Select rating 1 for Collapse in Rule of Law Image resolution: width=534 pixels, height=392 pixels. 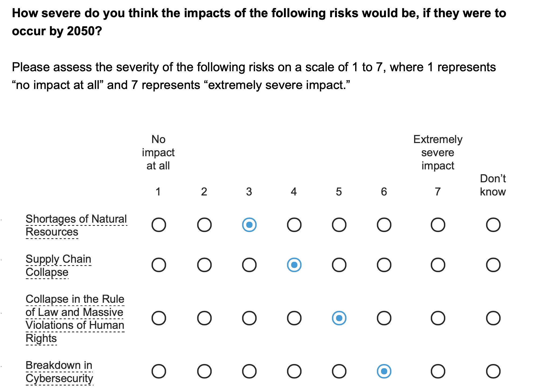(159, 318)
